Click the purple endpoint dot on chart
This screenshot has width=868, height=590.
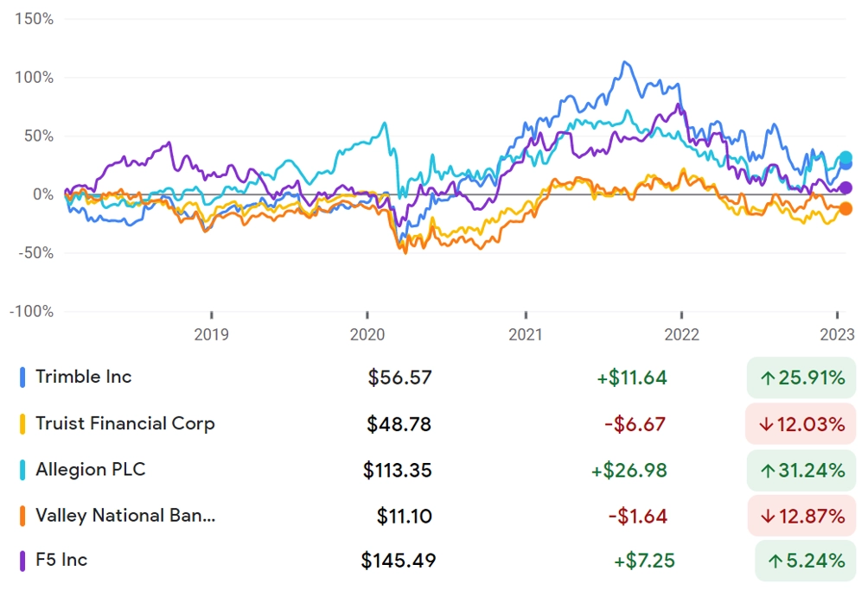[846, 188]
